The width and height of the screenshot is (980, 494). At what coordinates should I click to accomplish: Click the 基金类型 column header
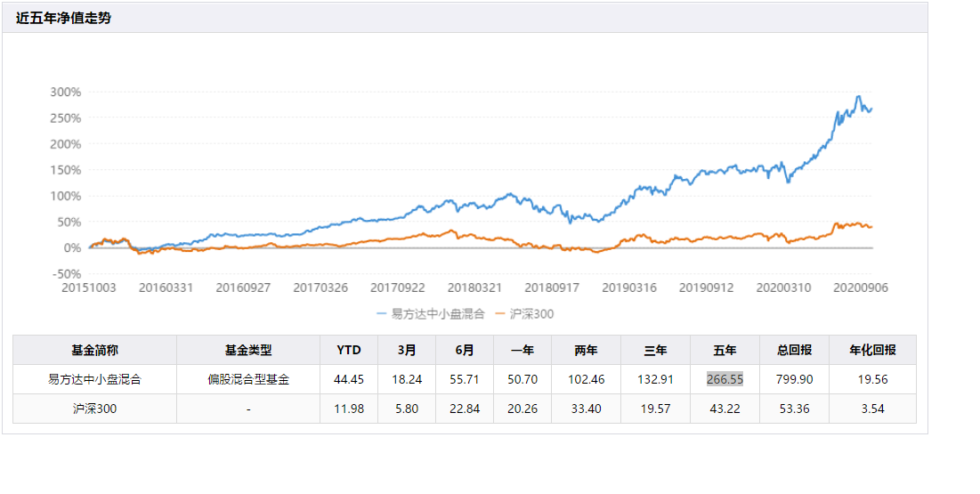coord(248,350)
